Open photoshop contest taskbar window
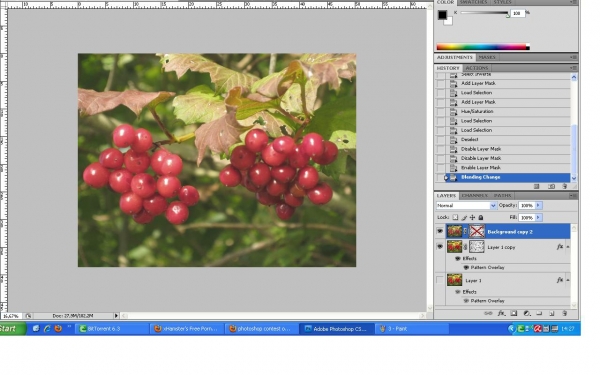 [x=262, y=328]
